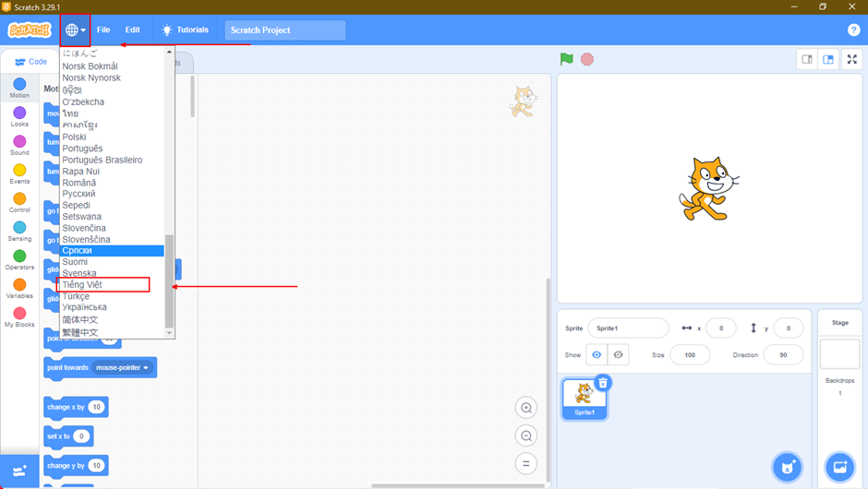Select the Variables block category
868x489 pixels.
(19, 288)
